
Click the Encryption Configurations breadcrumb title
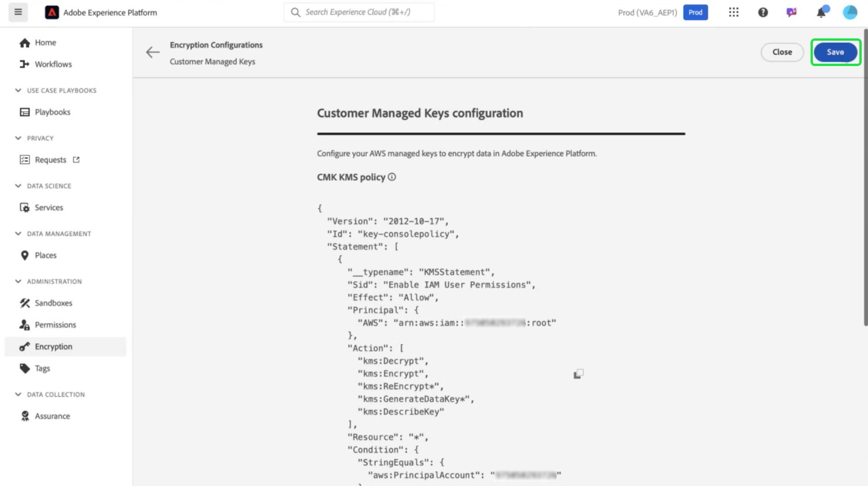click(x=216, y=45)
